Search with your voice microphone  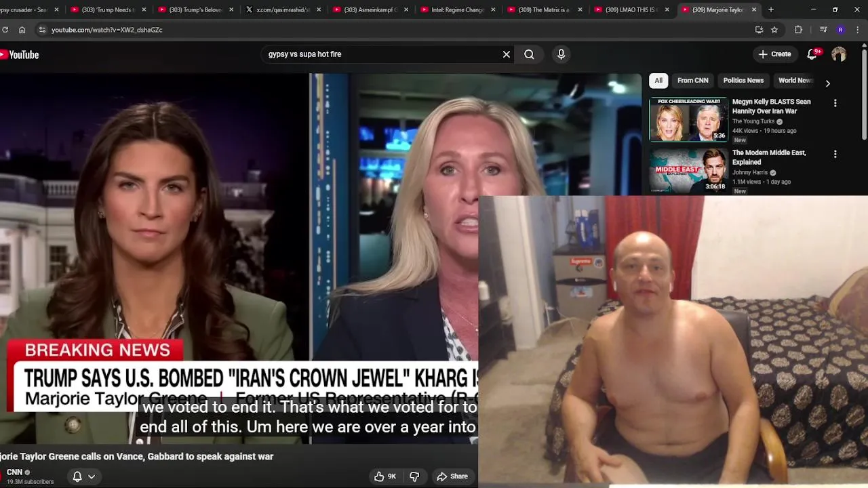point(561,54)
